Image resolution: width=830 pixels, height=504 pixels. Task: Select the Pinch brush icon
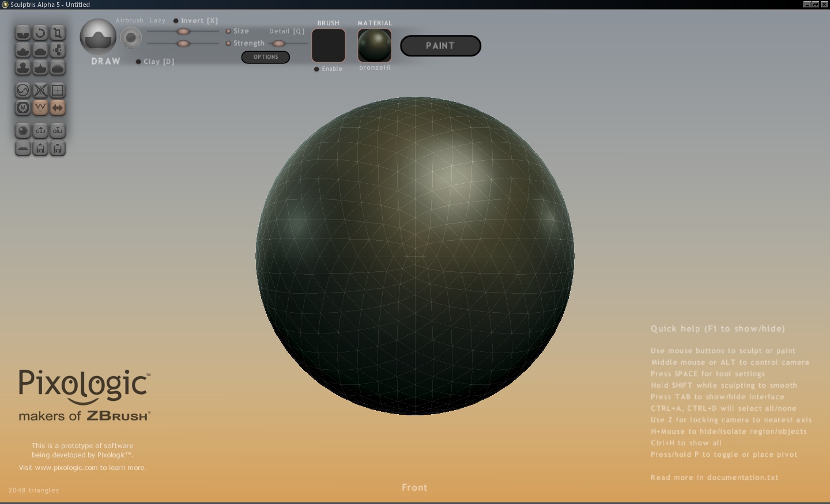pos(57,50)
